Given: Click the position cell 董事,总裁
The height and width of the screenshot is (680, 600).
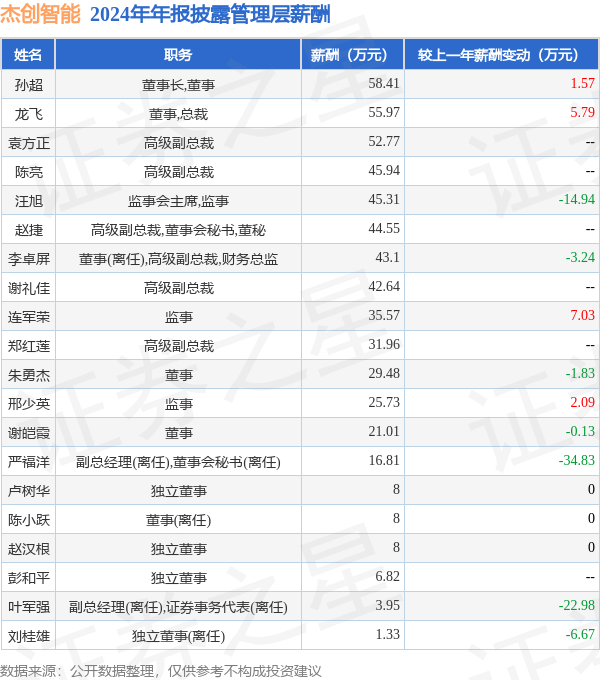Looking at the screenshot, I should 178,114.
